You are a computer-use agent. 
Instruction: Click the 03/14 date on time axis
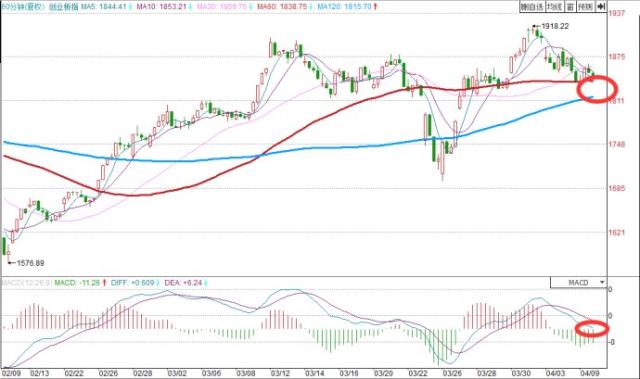pyautogui.click(x=314, y=373)
